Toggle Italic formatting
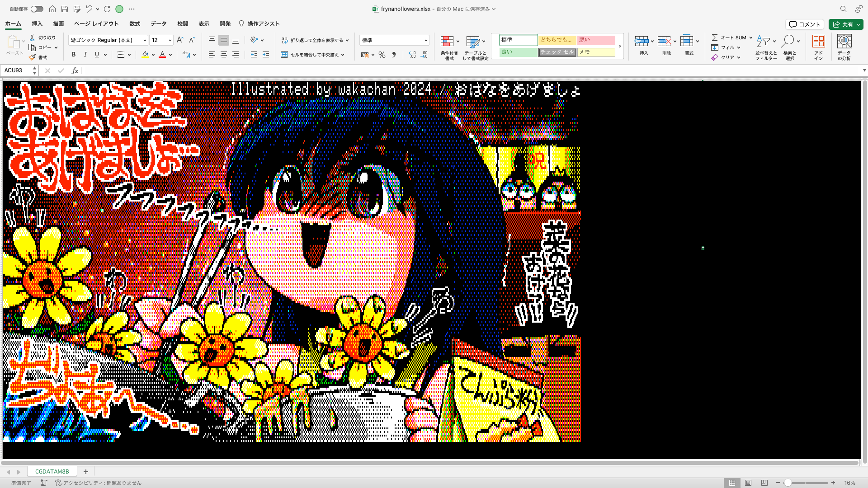This screenshot has width=868, height=488. pyautogui.click(x=85, y=55)
